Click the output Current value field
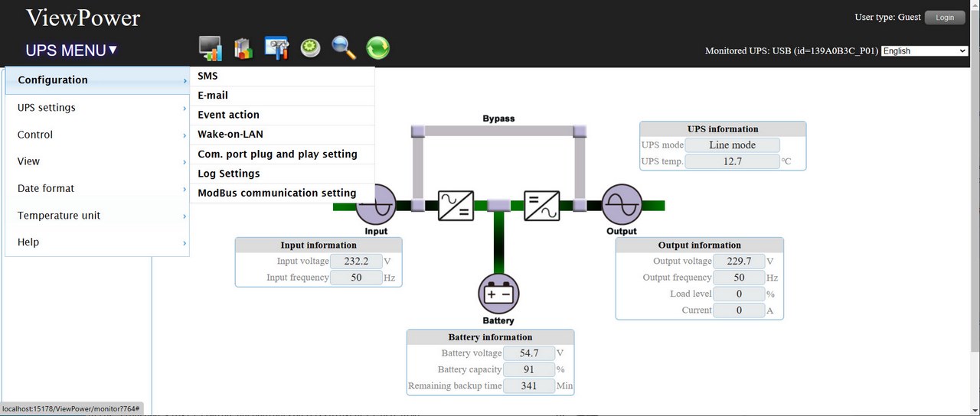This screenshot has height=416, width=980. tap(739, 310)
